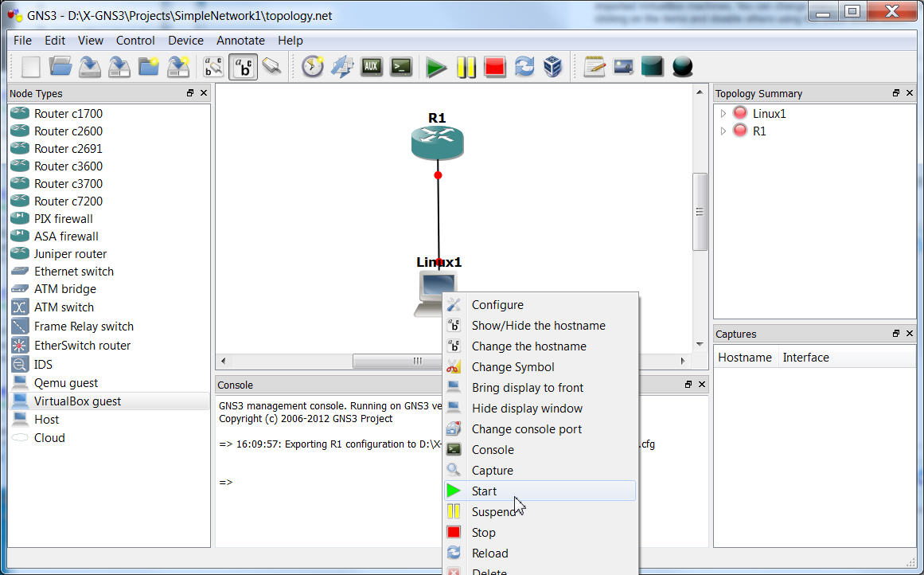Image resolution: width=924 pixels, height=575 pixels.
Task: Select VirtualBox guest node type
Action: (108, 401)
